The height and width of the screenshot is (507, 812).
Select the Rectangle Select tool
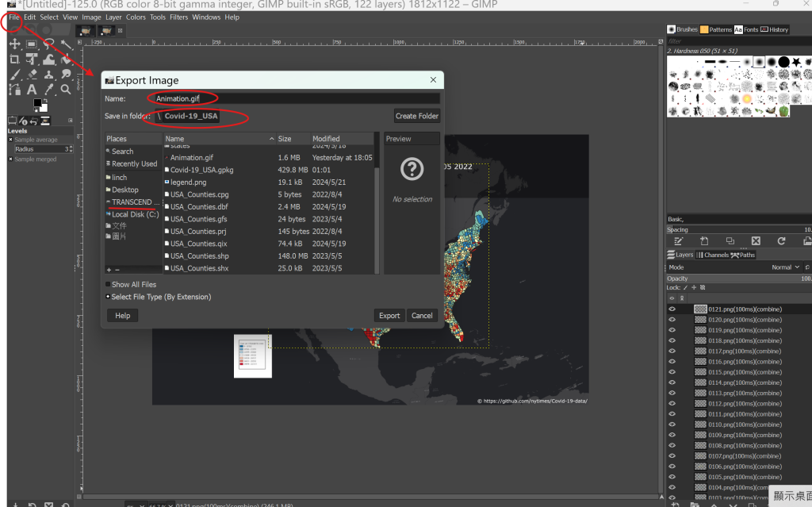click(32, 44)
